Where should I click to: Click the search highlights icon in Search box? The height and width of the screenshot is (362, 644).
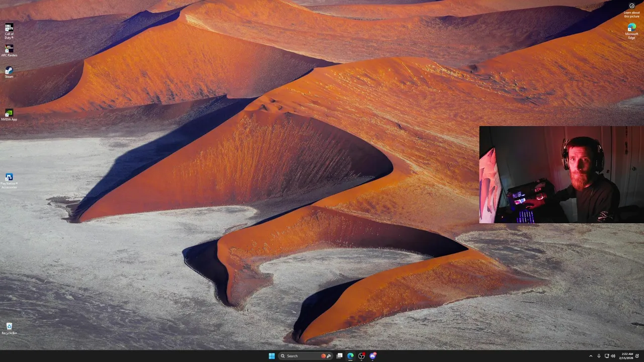point(326,356)
